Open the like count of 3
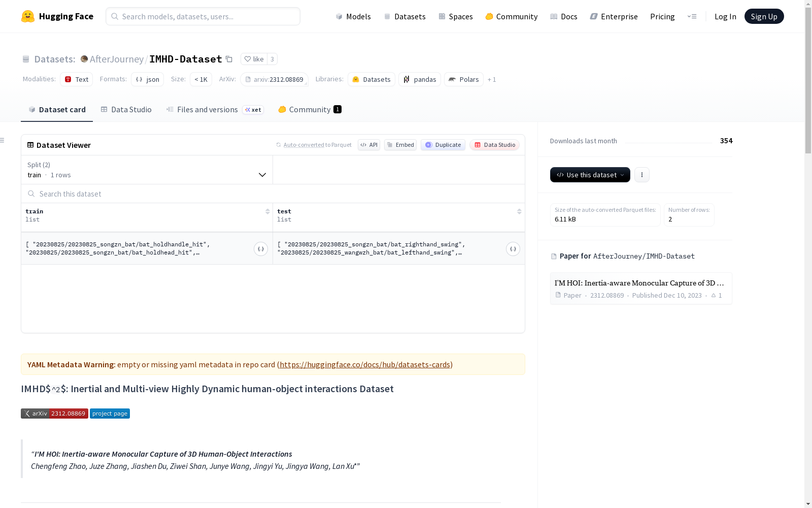The height and width of the screenshot is (508, 812). (272, 59)
